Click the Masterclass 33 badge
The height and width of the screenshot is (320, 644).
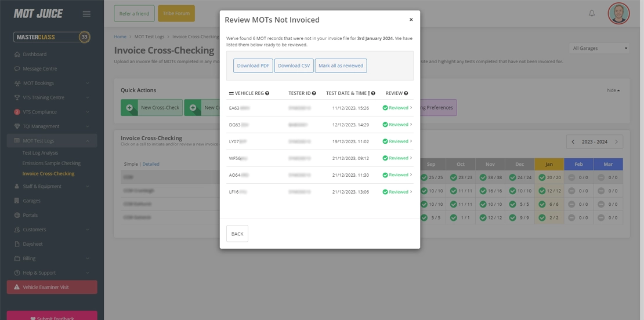pos(52,37)
